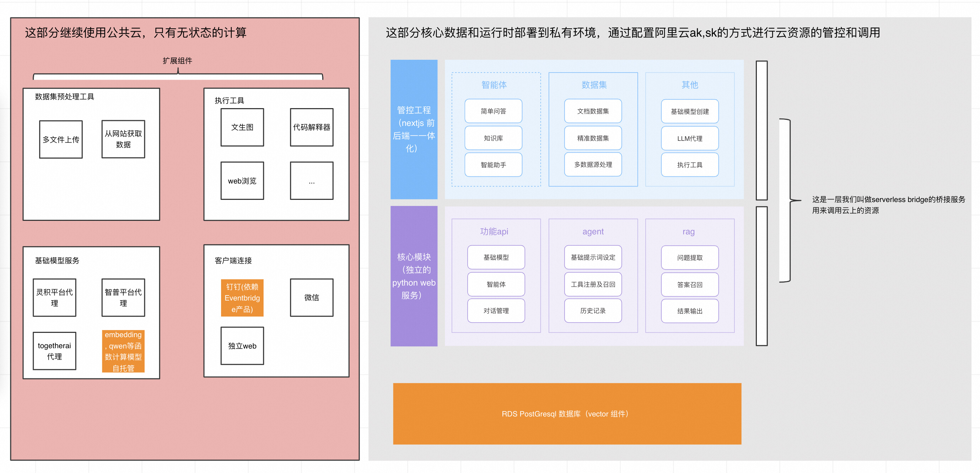Click the orange 钉钉 Eventbridge box
Viewport: 980px width, 473px height.
pyautogui.click(x=242, y=298)
